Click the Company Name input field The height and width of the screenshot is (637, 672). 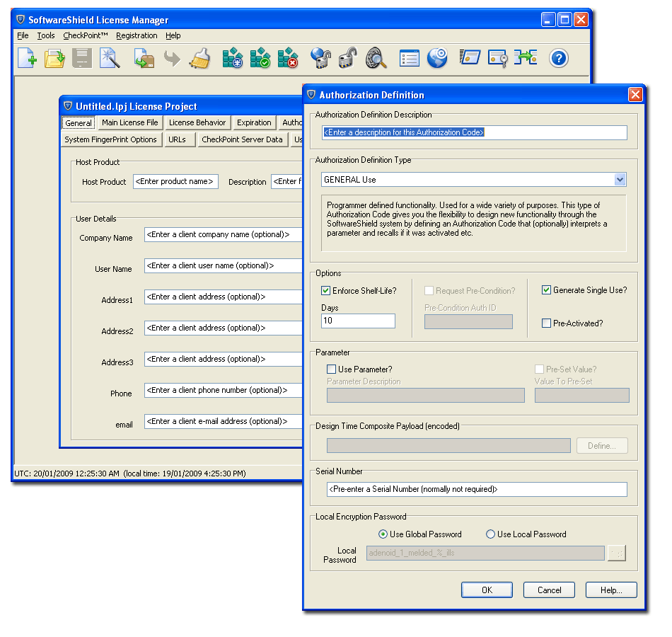[224, 235]
